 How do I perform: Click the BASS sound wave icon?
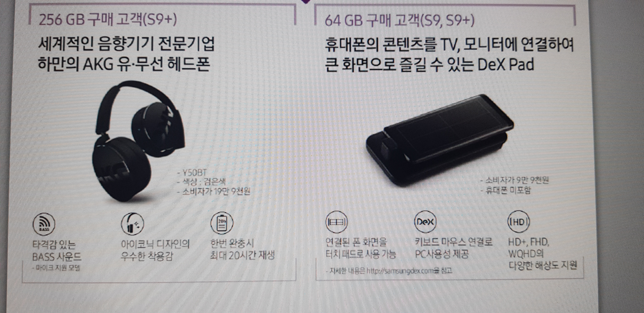tap(44, 223)
